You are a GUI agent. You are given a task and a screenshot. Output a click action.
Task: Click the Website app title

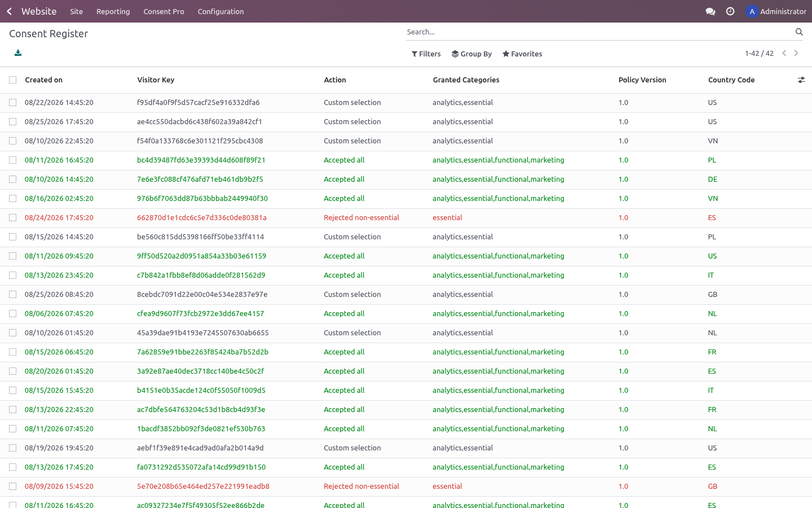(x=39, y=11)
